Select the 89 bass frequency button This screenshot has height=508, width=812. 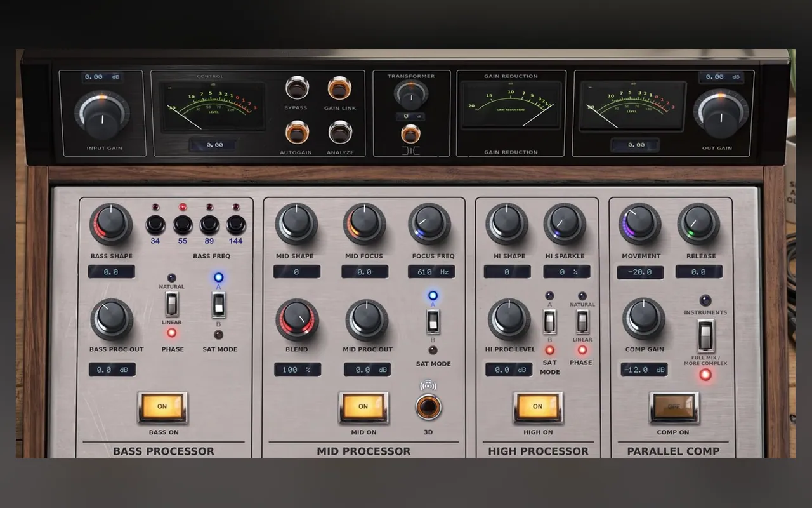[209, 224]
